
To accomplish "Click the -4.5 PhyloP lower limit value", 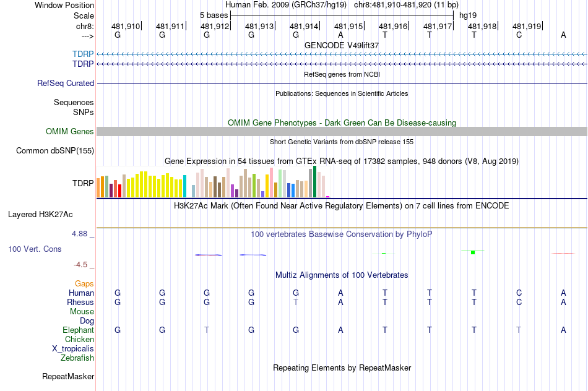I will coord(80,265).
